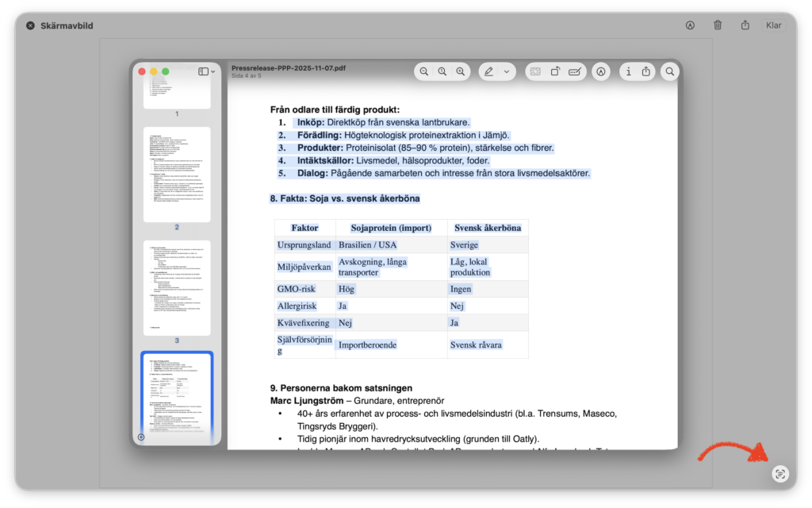
Task: Delete the screenshot with trash icon
Action: click(718, 25)
